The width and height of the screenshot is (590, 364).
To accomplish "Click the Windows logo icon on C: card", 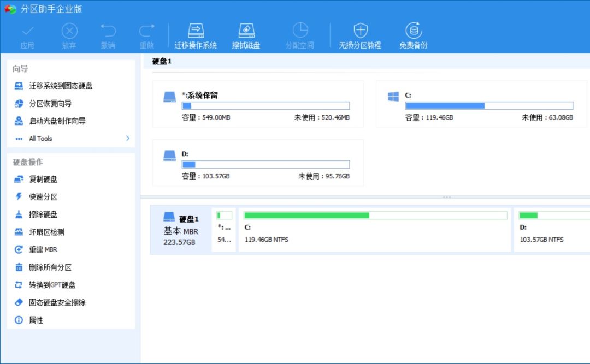I will pyautogui.click(x=393, y=97).
